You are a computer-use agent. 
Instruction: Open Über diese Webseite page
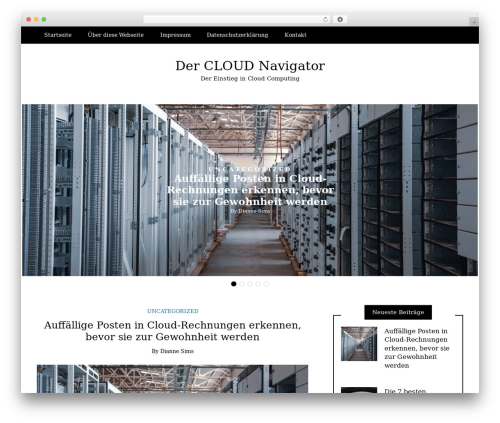pyautogui.click(x=116, y=35)
